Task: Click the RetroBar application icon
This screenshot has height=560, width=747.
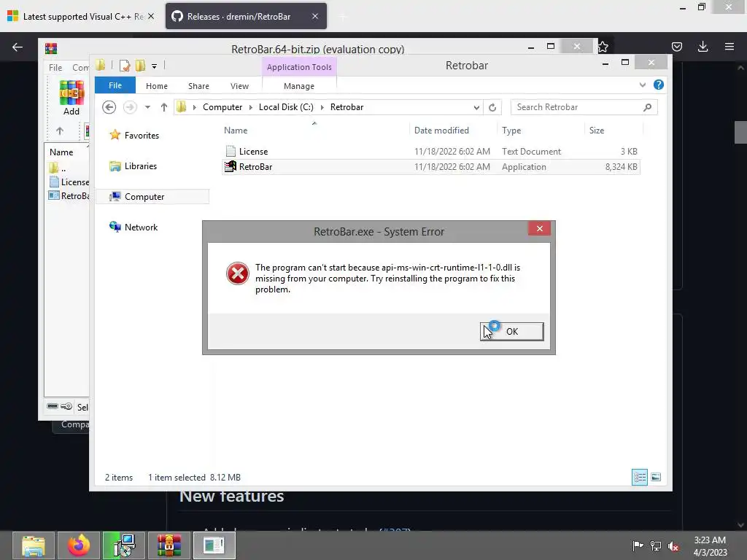Action: coord(231,166)
